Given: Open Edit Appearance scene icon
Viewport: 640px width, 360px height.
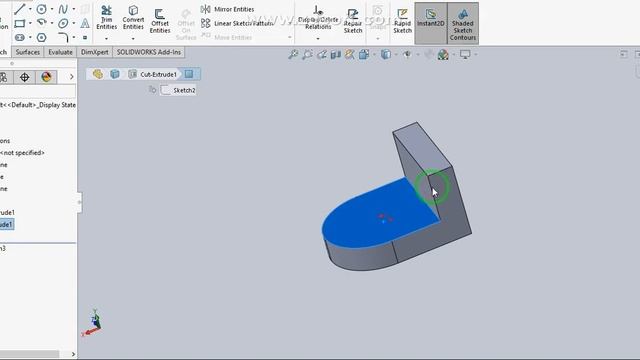Looking at the screenshot, I should [x=443, y=54].
